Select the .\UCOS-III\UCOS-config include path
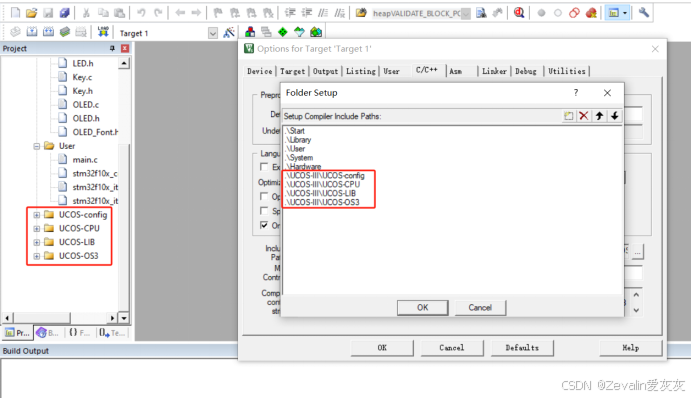The width and height of the screenshot is (692, 399). click(x=325, y=176)
